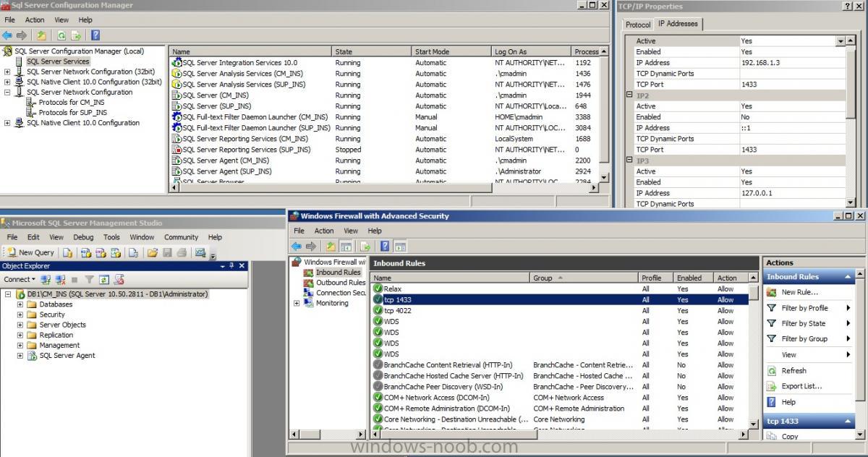
Task: Click Up one level icon in Firewall toolbar
Action: (331, 246)
